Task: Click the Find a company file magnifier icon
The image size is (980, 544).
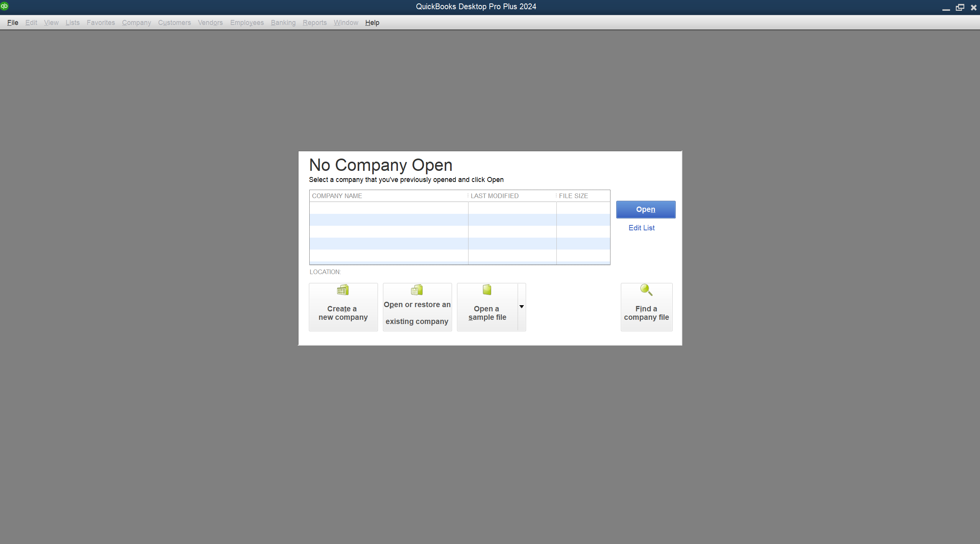Action: coord(646,290)
